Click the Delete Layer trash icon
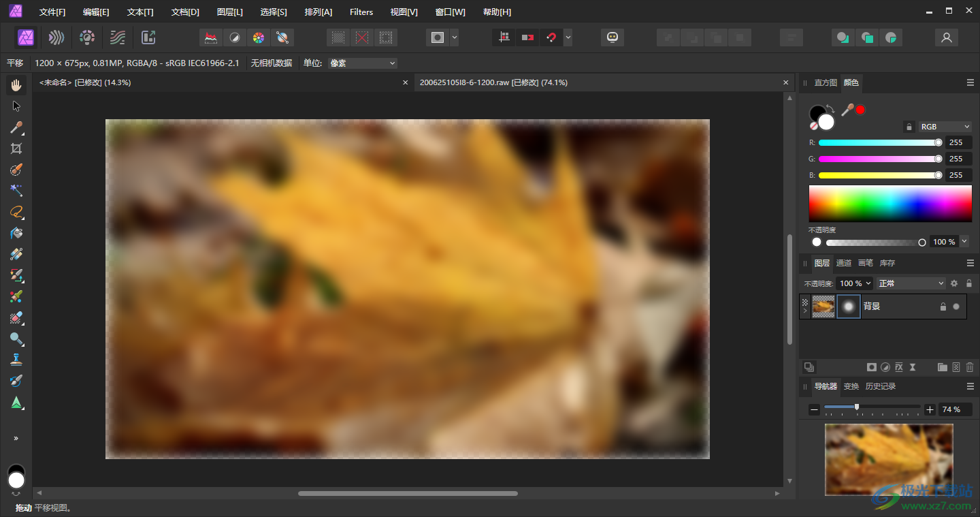 coord(970,367)
